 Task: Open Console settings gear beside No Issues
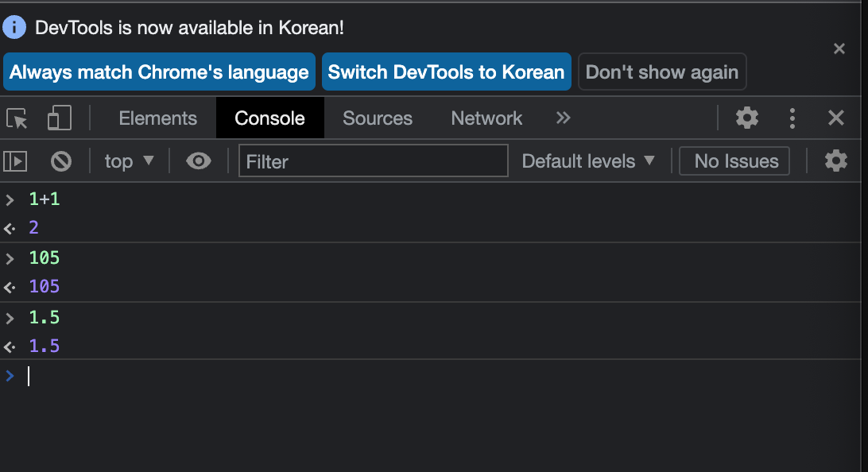pos(836,161)
